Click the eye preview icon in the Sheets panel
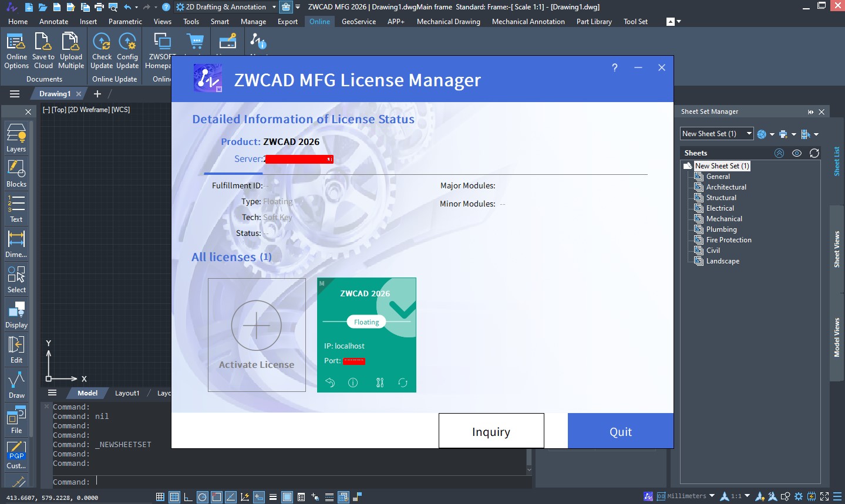845x504 pixels. tap(797, 153)
